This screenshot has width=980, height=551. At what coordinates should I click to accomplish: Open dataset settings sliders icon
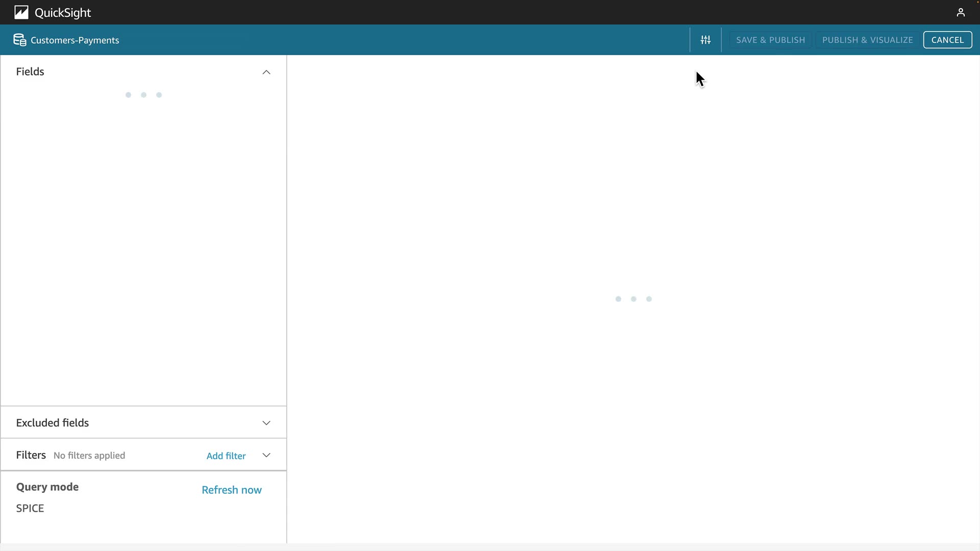tap(705, 40)
